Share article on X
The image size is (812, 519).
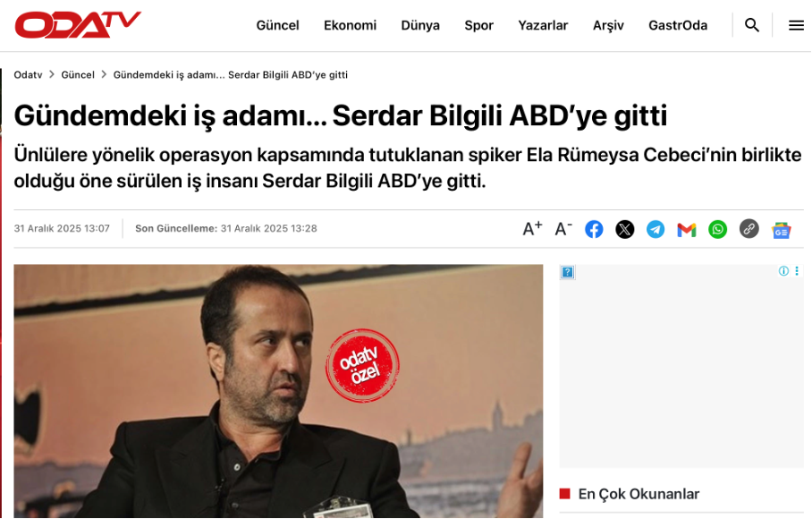coord(625,229)
